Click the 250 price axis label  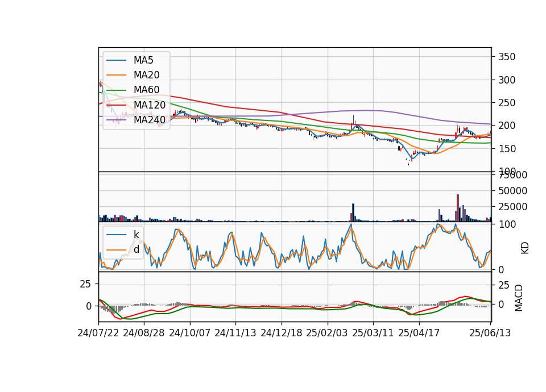(507, 103)
